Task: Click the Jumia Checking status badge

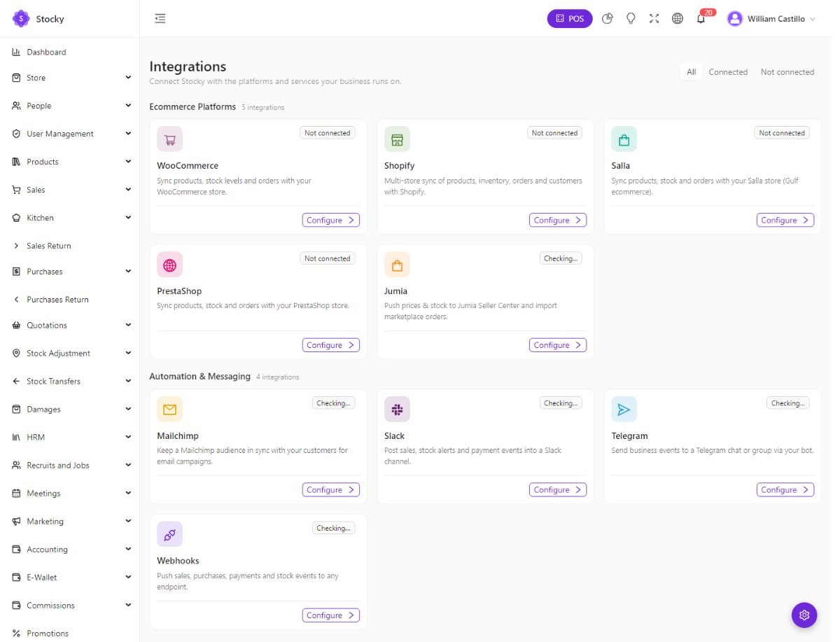Action: point(561,258)
